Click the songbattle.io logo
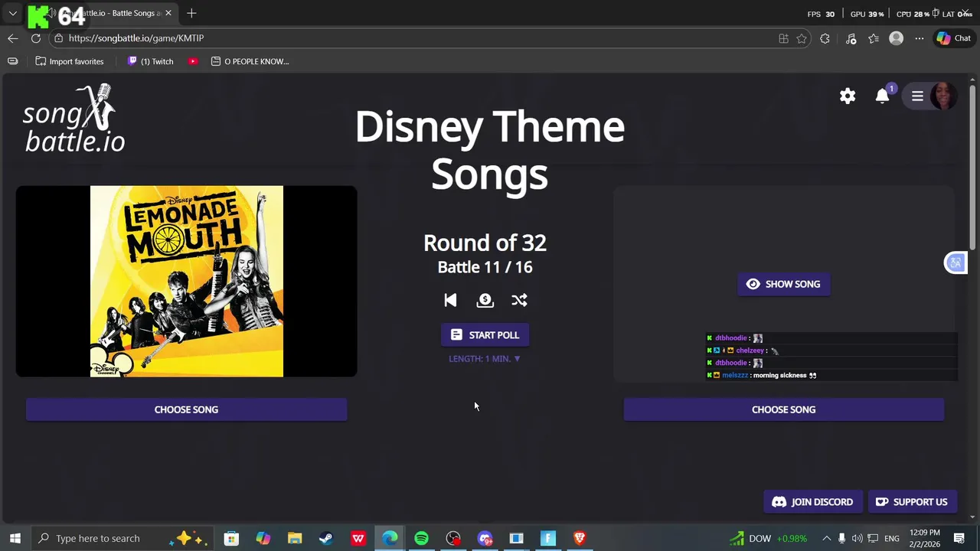This screenshot has width=980, height=551. point(73,119)
